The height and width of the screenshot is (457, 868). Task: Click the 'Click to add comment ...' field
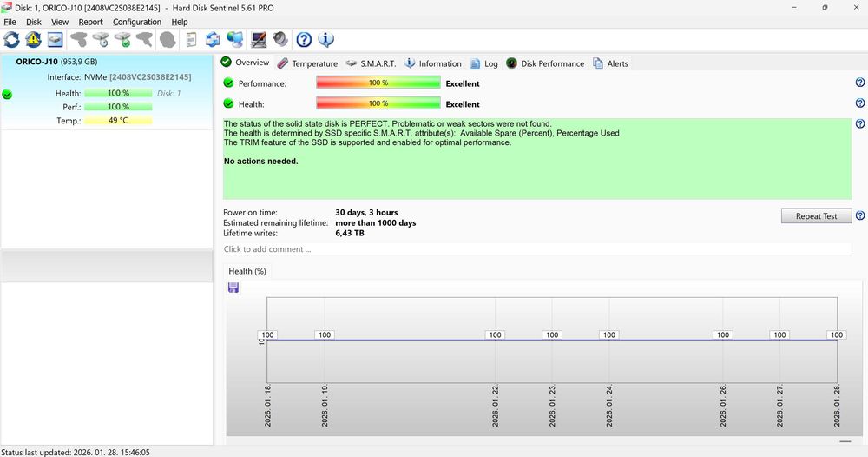tap(537, 249)
